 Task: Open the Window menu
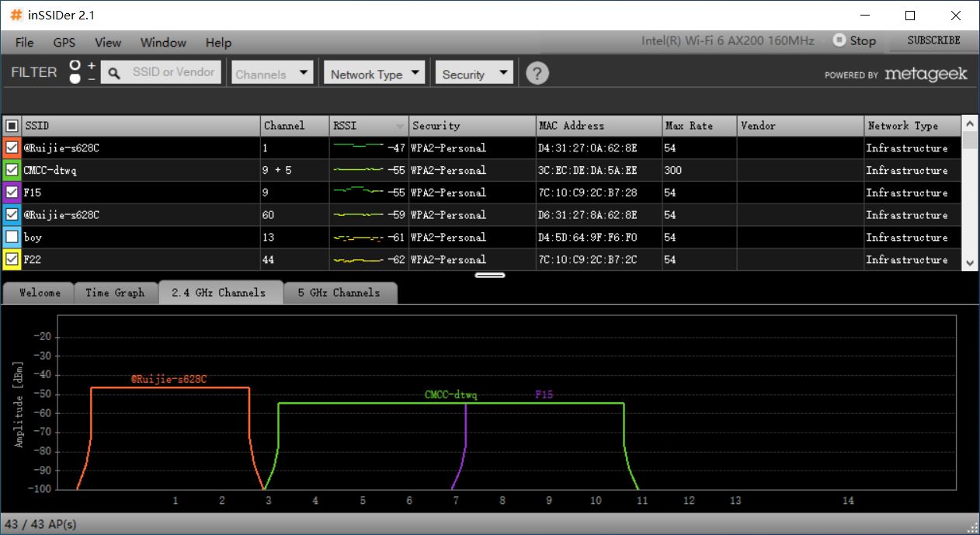[x=163, y=42]
